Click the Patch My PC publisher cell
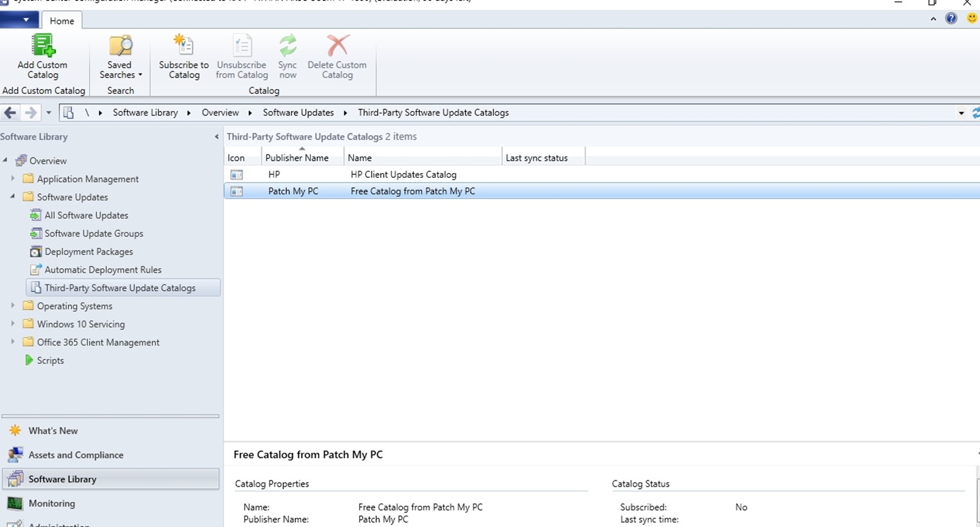Image resolution: width=980 pixels, height=527 pixels. click(293, 191)
